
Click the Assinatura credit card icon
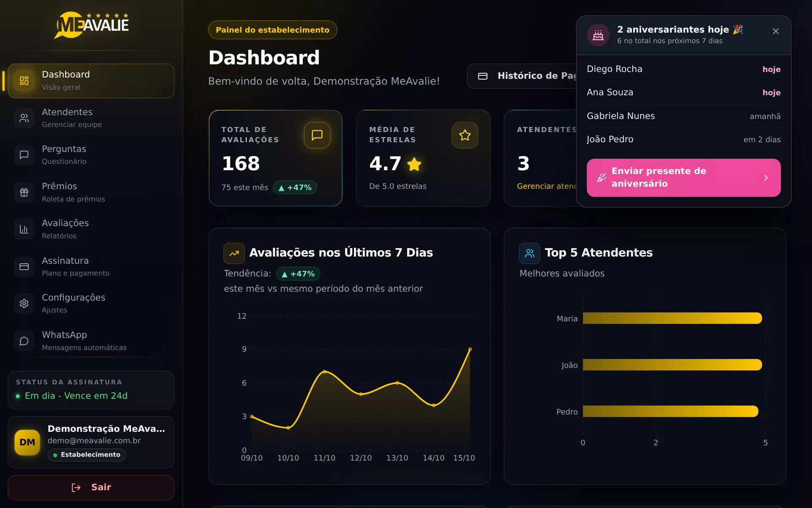[x=24, y=266]
